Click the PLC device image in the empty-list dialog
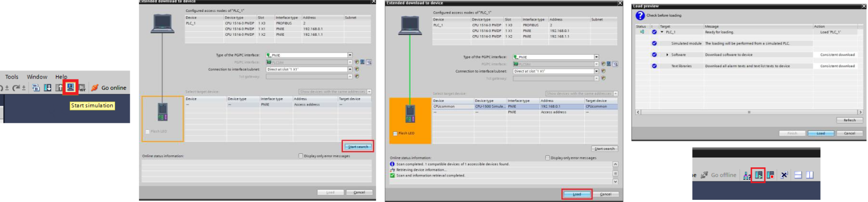Image resolution: width=868 pixels, height=202 pixels. coord(162,112)
